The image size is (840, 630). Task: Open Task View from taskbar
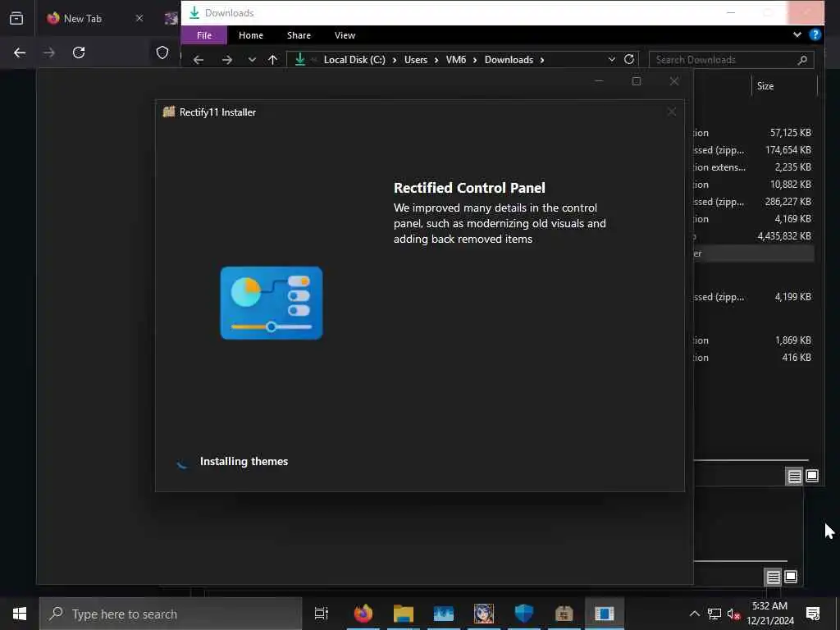(x=321, y=614)
